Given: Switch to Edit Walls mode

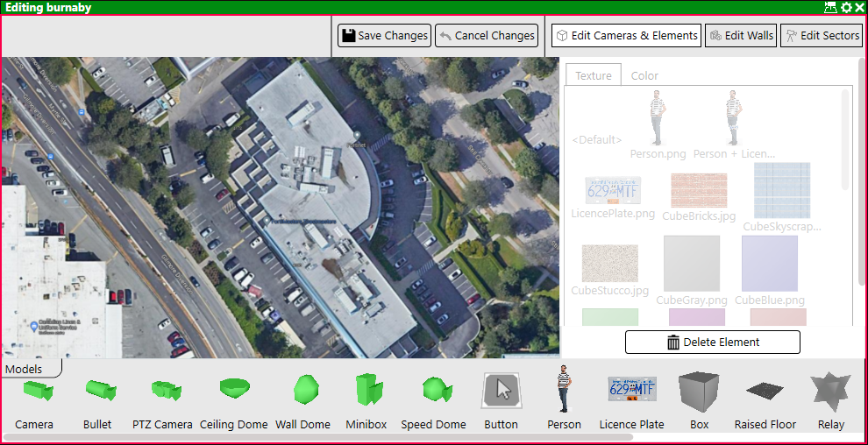Looking at the screenshot, I should click(x=741, y=35).
